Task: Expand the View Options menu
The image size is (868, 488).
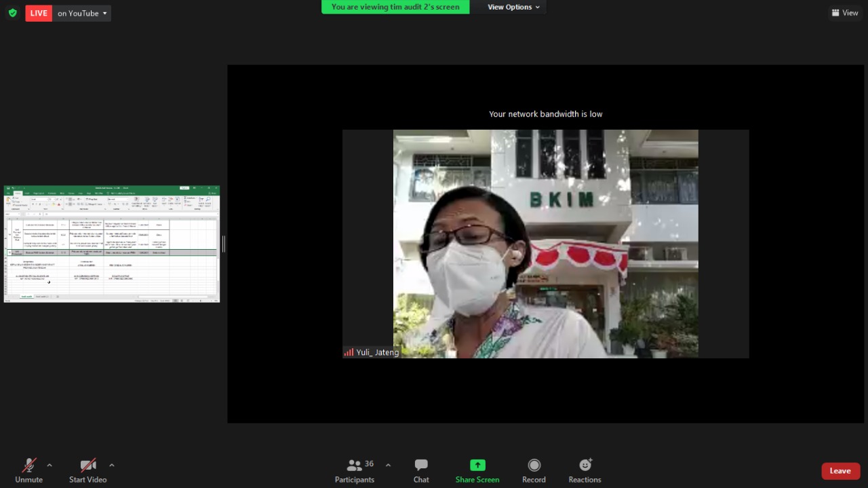Action: tap(513, 7)
